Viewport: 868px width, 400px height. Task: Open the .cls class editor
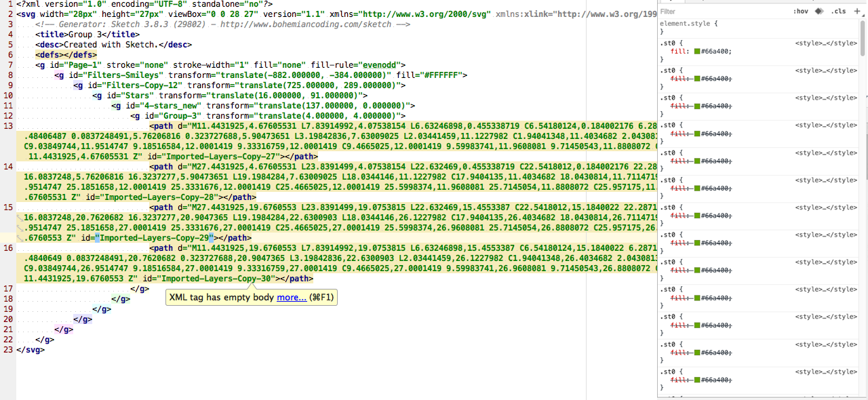point(839,12)
